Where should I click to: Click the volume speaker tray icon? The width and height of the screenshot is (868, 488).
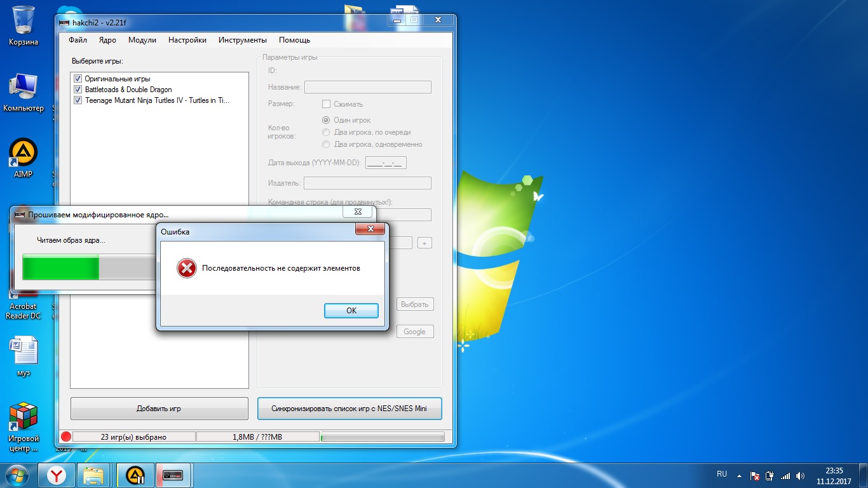pos(801,475)
